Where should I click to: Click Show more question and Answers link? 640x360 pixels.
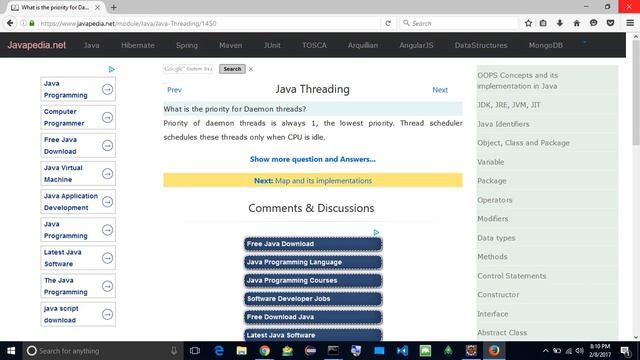coord(313,159)
